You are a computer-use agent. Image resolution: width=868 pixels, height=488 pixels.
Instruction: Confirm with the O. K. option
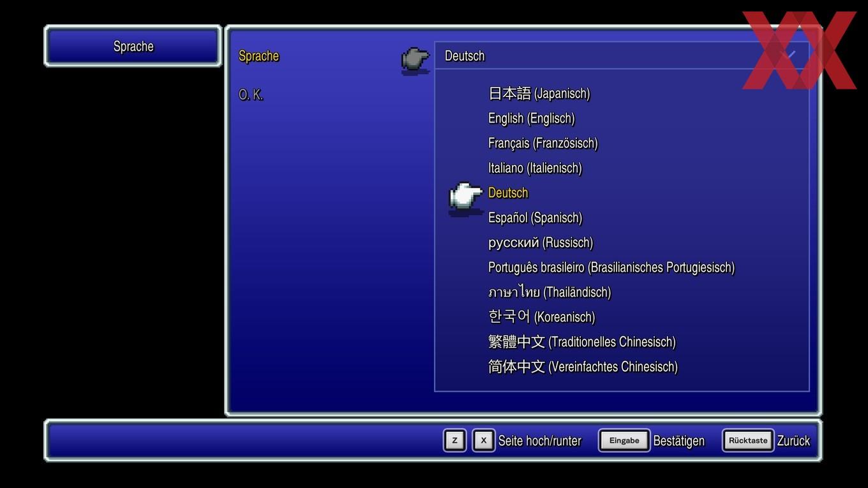[x=251, y=95]
